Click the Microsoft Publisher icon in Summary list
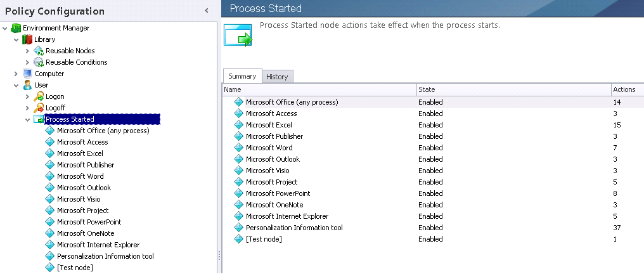The width and height of the screenshot is (644, 279). (x=238, y=136)
